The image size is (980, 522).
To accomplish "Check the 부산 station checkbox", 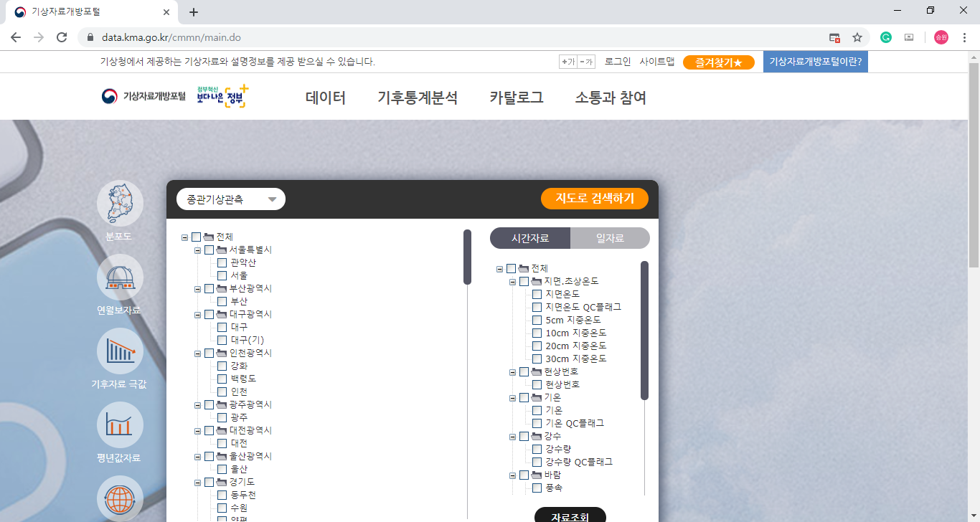I will 222,301.
